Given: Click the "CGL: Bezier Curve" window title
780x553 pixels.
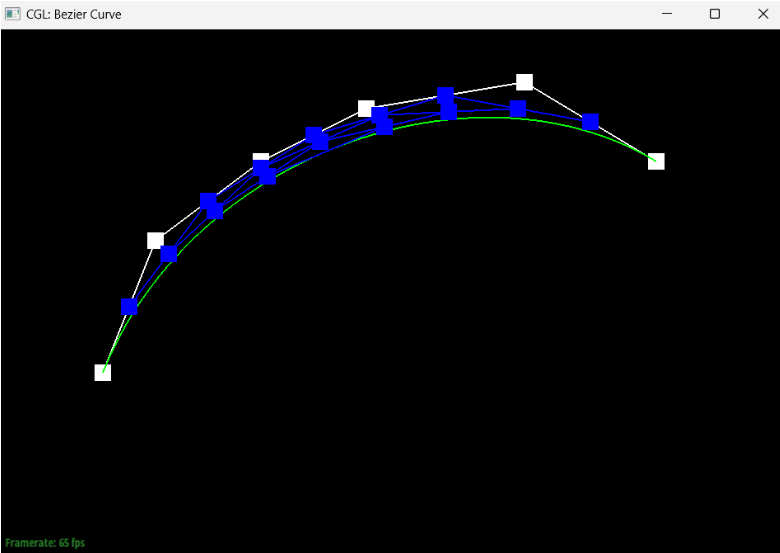Looking at the screenshot, I should click(74, 14).
